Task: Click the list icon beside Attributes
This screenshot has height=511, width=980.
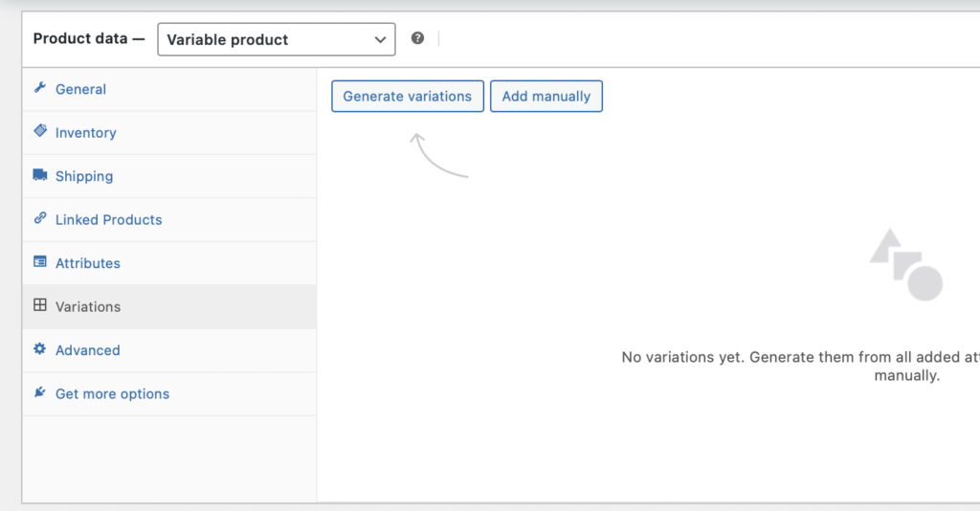Action: pyautogui.click(x=39, y=262)
